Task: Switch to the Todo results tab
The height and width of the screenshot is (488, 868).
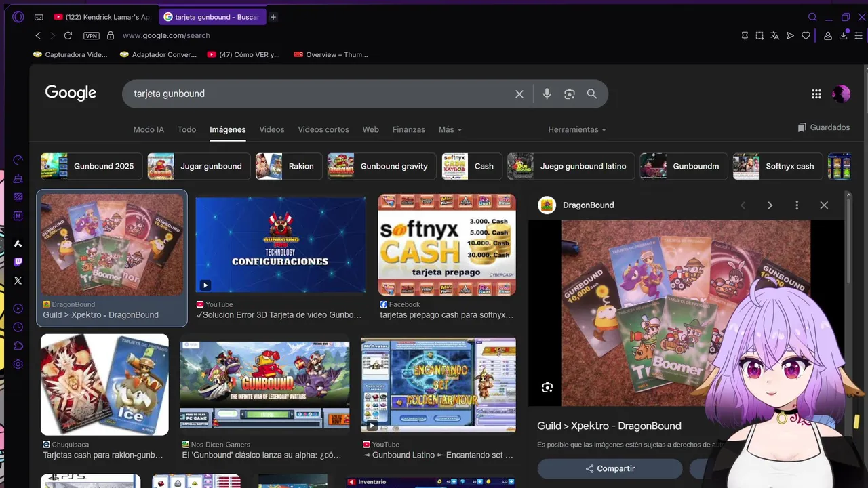Action: [186, 129]
